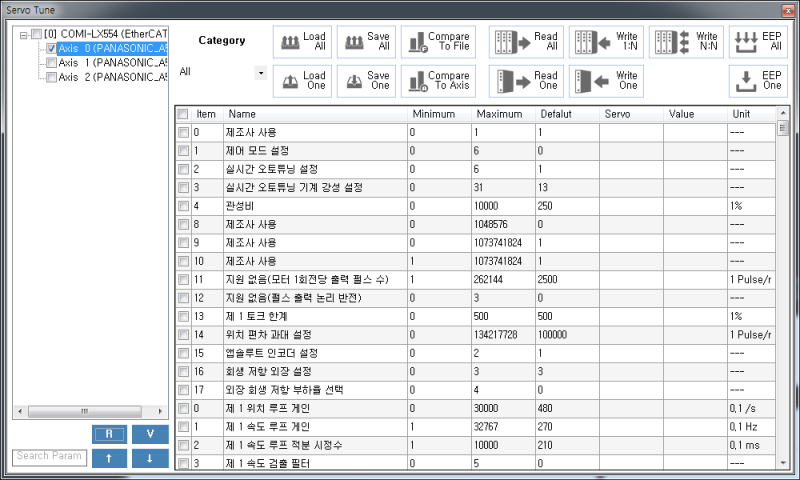This screenshot has width=800, height=480.
Task: Toggle the select-all checkbox in table header
Action: pyautogui.click(x=183, y=114)
